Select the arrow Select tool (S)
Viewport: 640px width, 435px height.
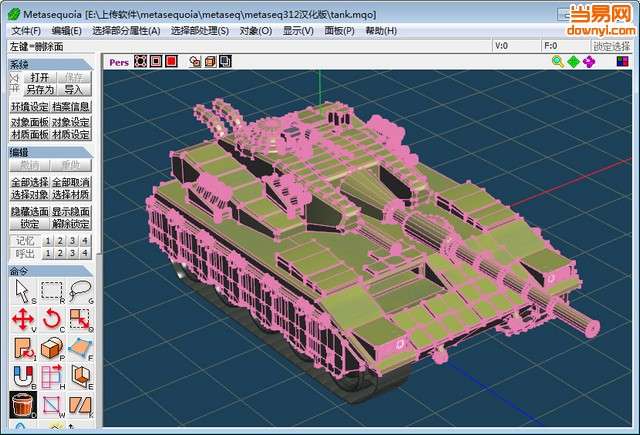pos(23,291)
